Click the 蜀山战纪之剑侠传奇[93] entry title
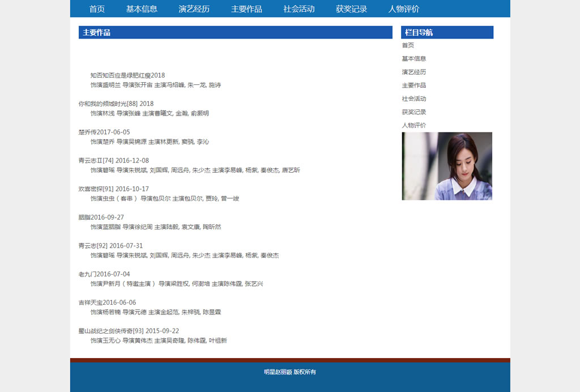This screenshot has width=580, height=392. 129,331
